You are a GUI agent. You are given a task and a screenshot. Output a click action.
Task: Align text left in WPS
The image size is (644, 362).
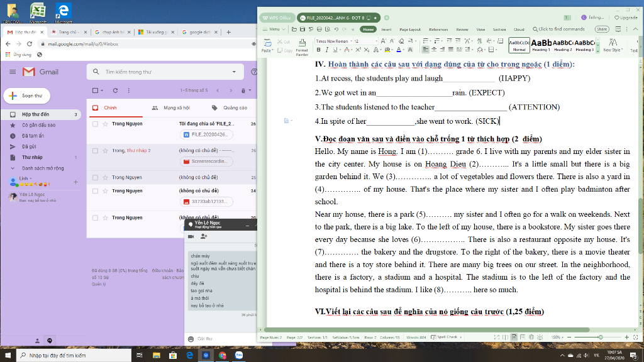point(426,50)
